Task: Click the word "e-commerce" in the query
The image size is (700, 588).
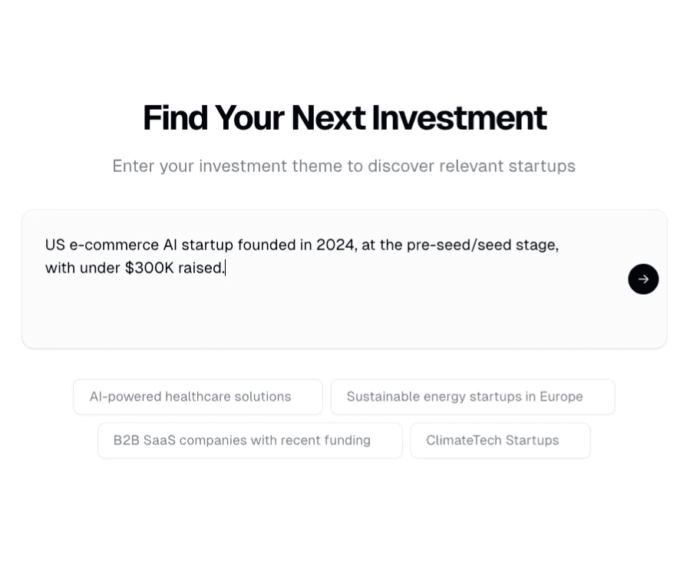Action: (114, 245)
